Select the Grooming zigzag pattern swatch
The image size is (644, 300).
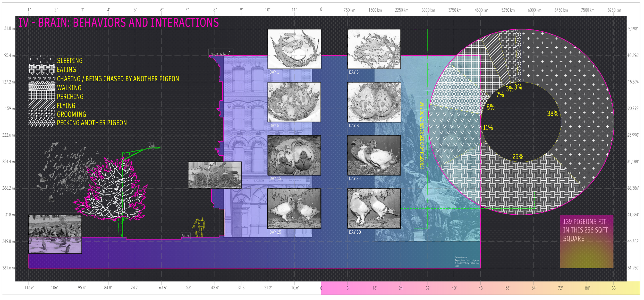click(x=42, y=113)
